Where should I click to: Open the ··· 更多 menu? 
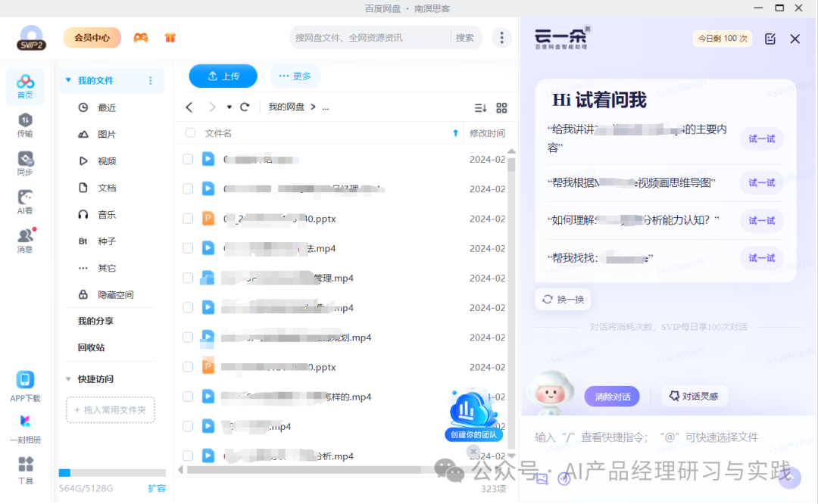point(295,76)
